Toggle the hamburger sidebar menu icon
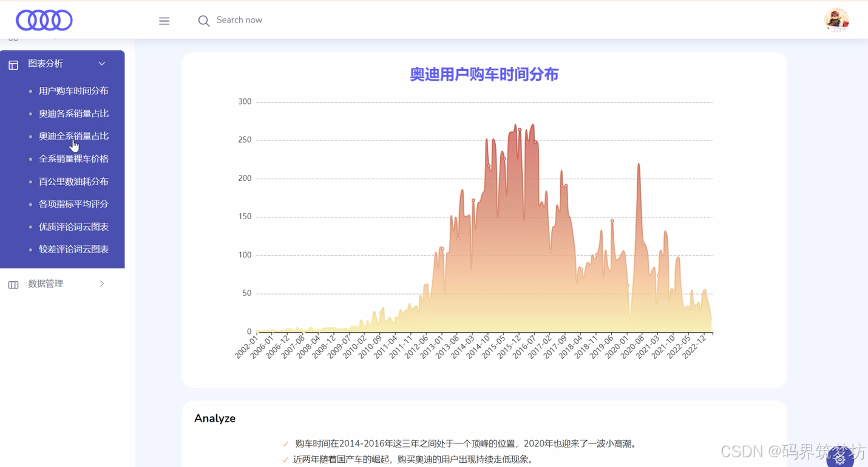Screen dimensions: 868x467 tap(164, 21)
